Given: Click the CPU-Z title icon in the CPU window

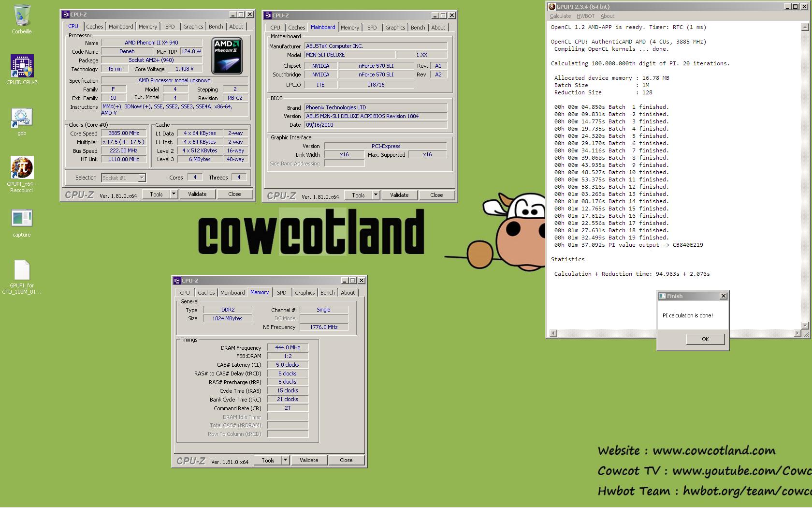Looking at the screenshot, I should coord(66,15).
